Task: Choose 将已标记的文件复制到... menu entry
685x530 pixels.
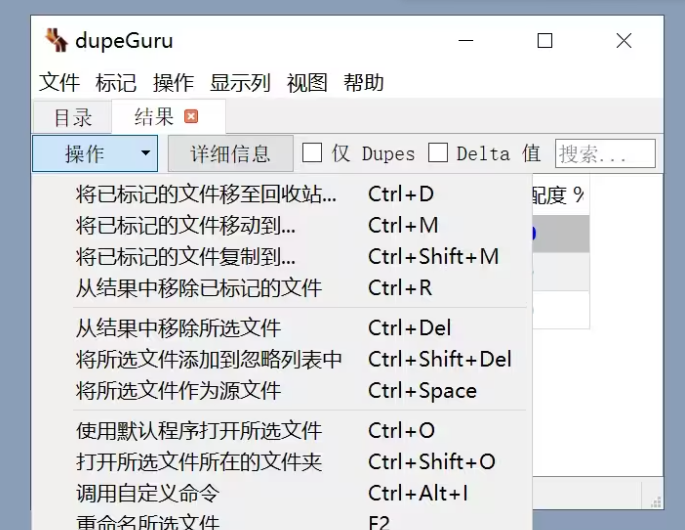Action: click(282, 256)
